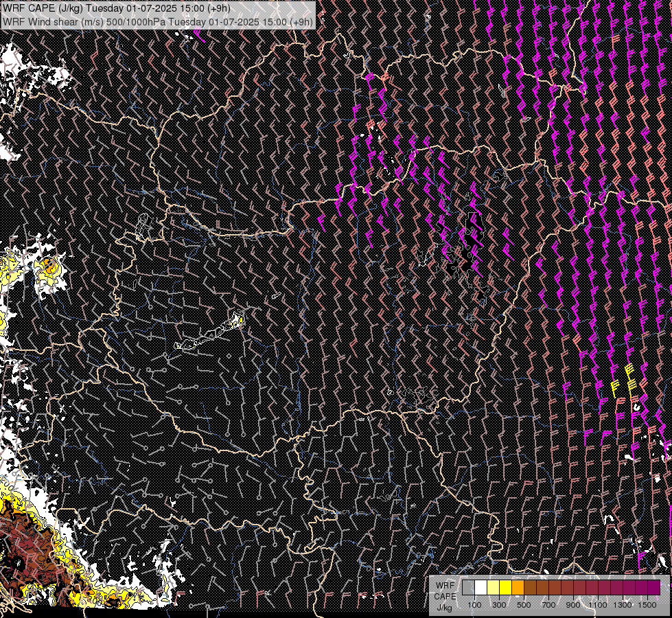Click the legend value '1300'
The height and width of the screenshot is (618, 672).
click(623, 605)
